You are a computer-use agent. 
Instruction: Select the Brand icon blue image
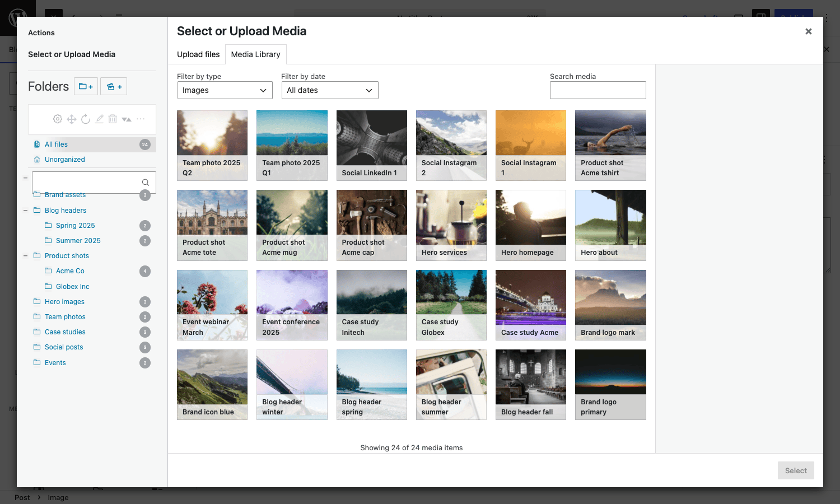pyautogui.click(x=212, y=385)
